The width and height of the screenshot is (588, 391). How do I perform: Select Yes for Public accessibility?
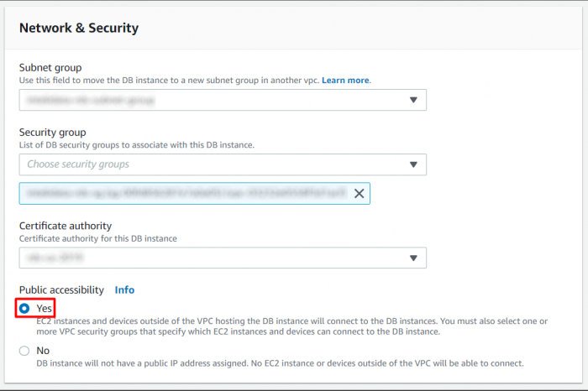click(24, 309)
